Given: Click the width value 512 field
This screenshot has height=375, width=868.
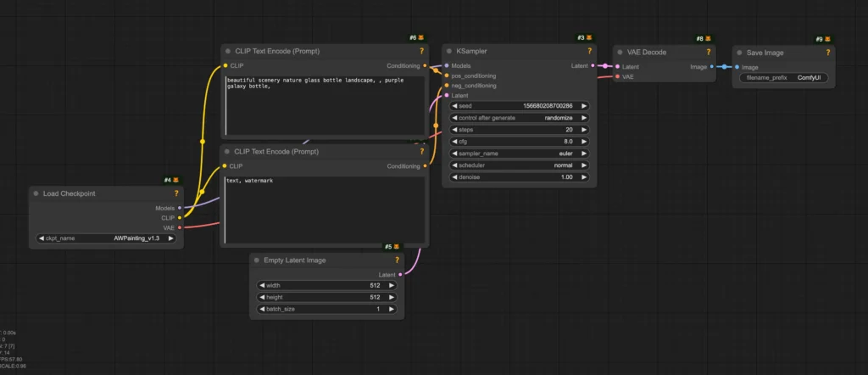Looking at the screenshot, I should tap(326, 285).
